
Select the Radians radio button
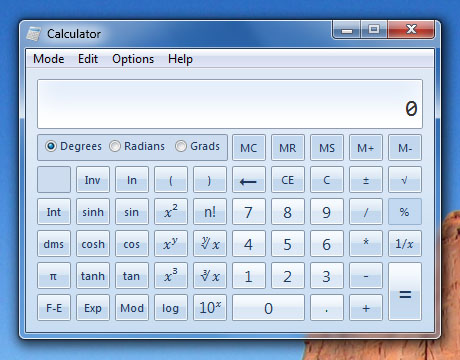[x=115, y=146]
